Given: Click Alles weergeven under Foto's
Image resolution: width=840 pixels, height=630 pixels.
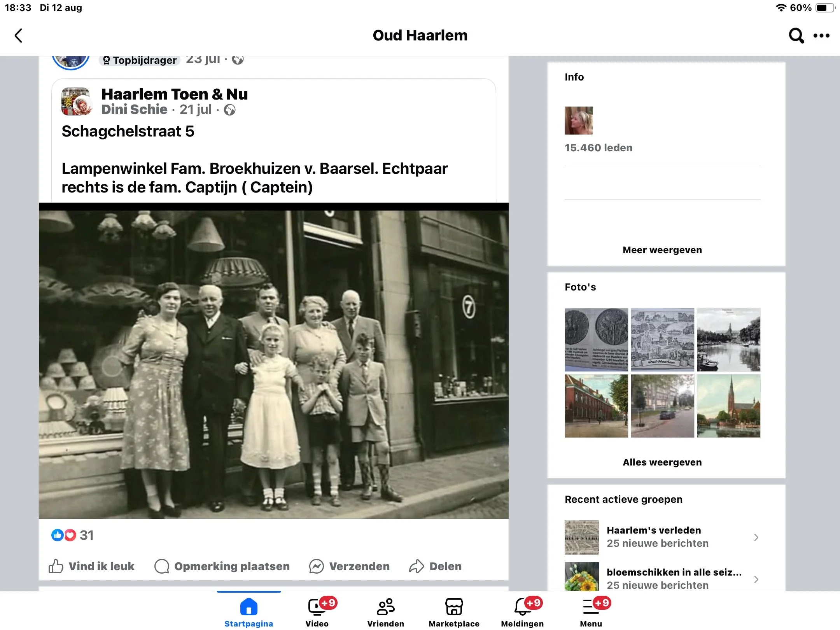Looking at the screenshot, I should point(662,462).
